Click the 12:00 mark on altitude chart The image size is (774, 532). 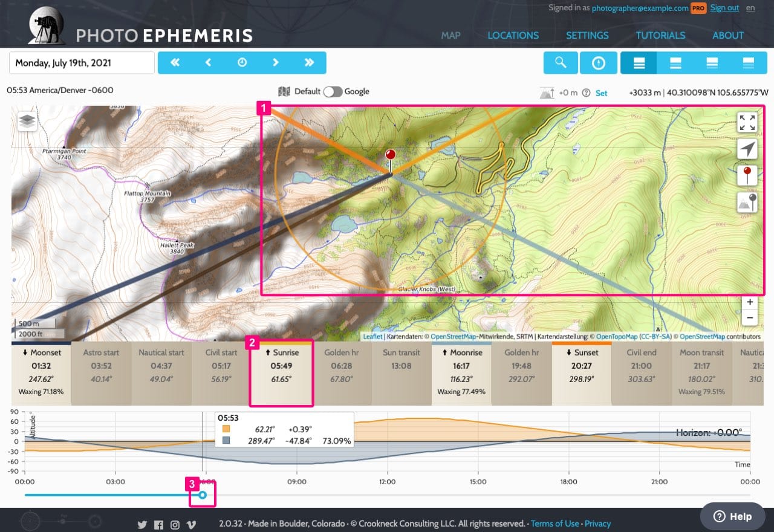[x=387, y=482]
